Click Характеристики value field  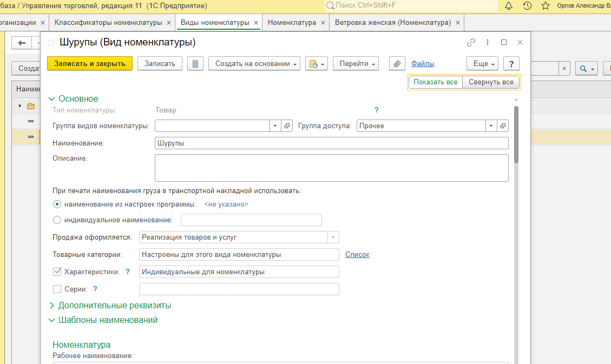tap(239, 272)
